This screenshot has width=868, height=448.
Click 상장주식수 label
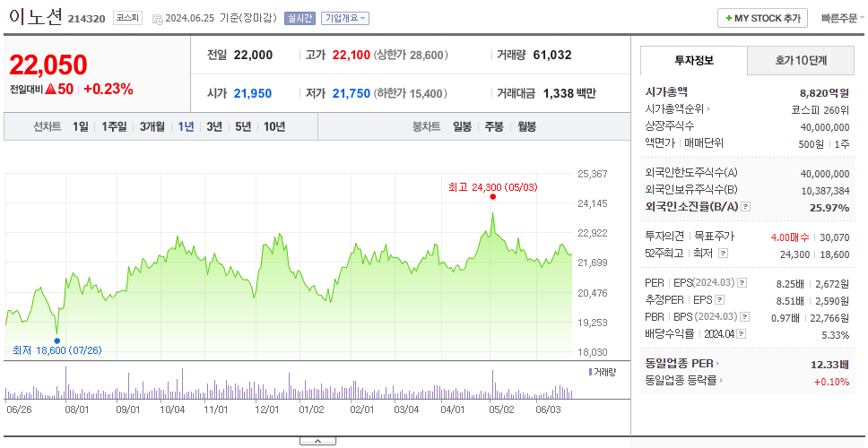point(670,126)
